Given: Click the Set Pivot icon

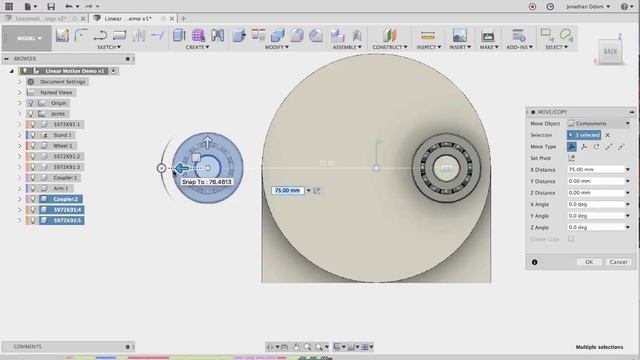Looking at the screenshot, I should [x=571, y=158].
